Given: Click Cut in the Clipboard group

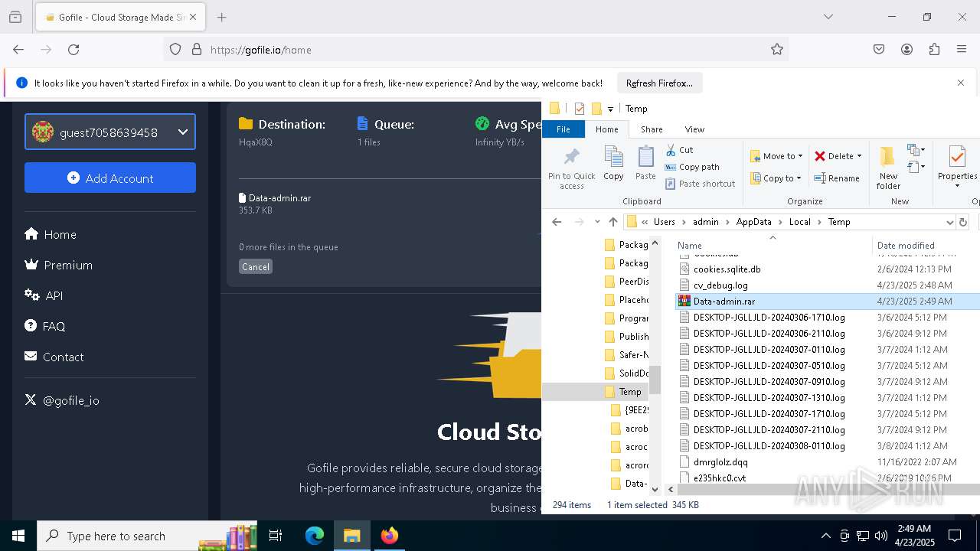Looking at the screenshot, I should (679, 150).
